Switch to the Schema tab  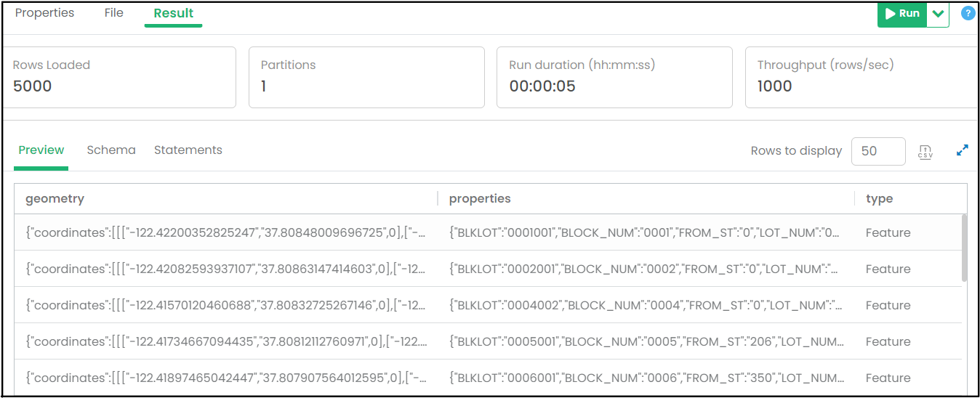(x=111, y=150)
